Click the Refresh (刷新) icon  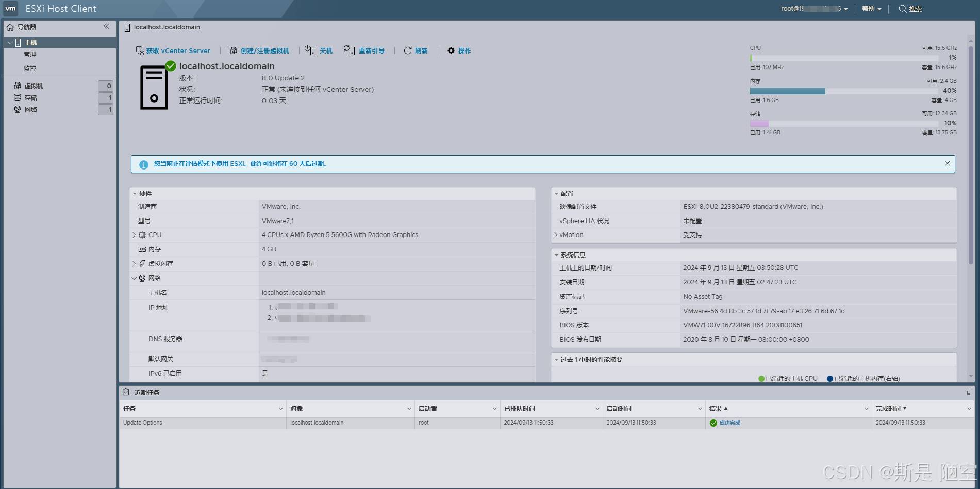click(x=408, y=50)
